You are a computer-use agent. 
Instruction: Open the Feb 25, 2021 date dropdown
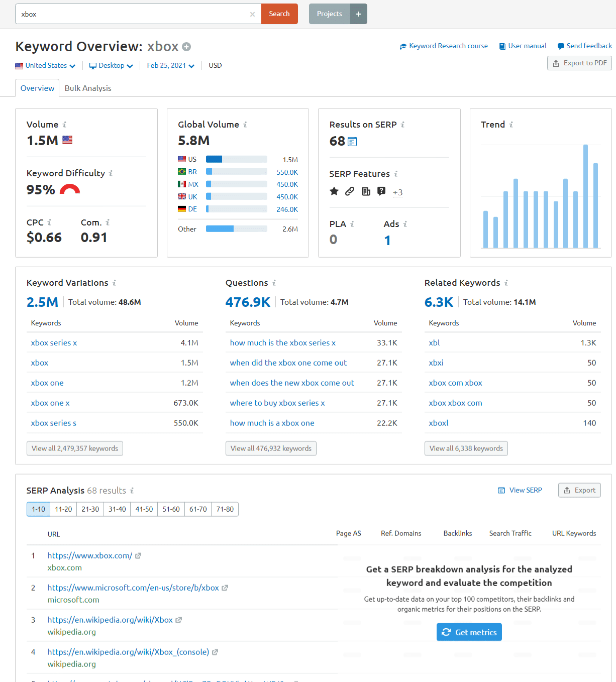170,66
